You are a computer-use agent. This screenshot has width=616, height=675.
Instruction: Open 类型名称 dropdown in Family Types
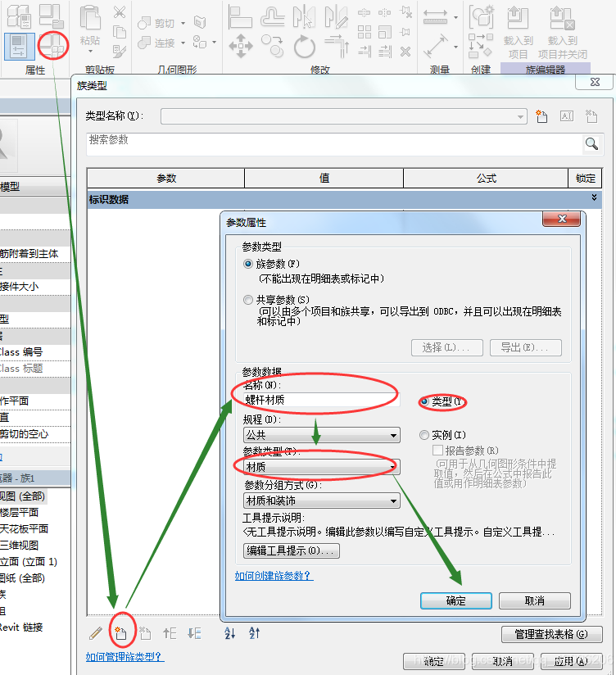(x=344, y=116)
